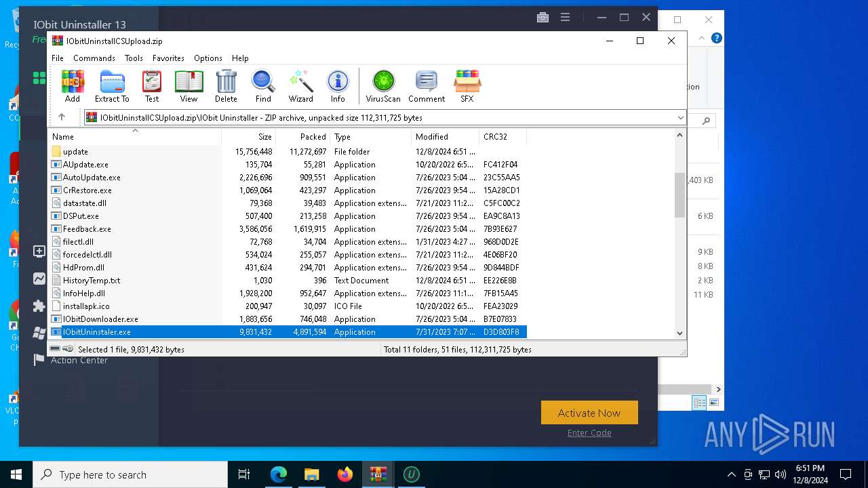The height and width of the screenshot is (488, 868).
Task: Open the Help menu
Action: [240, 58]
